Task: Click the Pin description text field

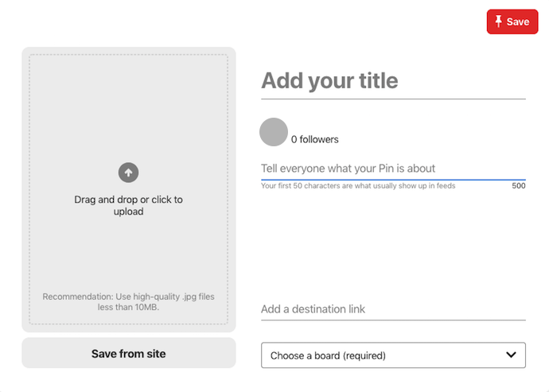Action: [393, 169]
